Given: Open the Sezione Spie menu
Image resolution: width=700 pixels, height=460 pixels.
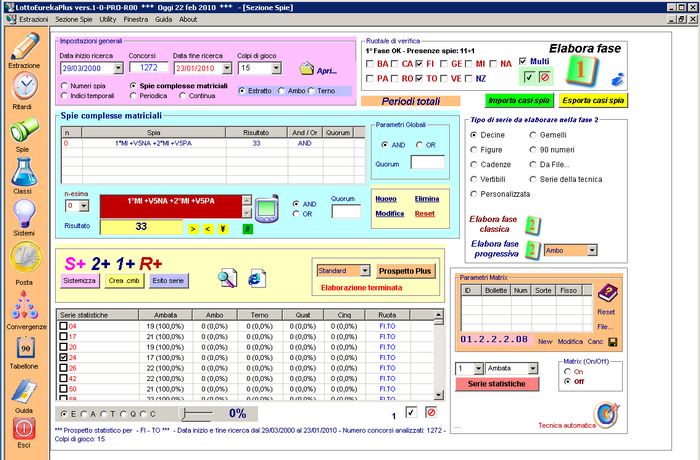Looking at the screenshot, I should (74, 20).
